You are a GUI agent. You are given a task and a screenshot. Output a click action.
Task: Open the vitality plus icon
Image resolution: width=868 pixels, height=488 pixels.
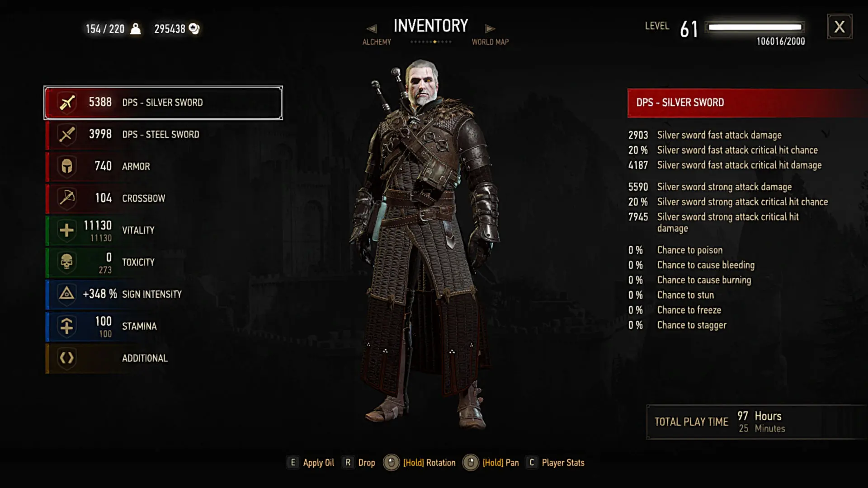point(67,230)
